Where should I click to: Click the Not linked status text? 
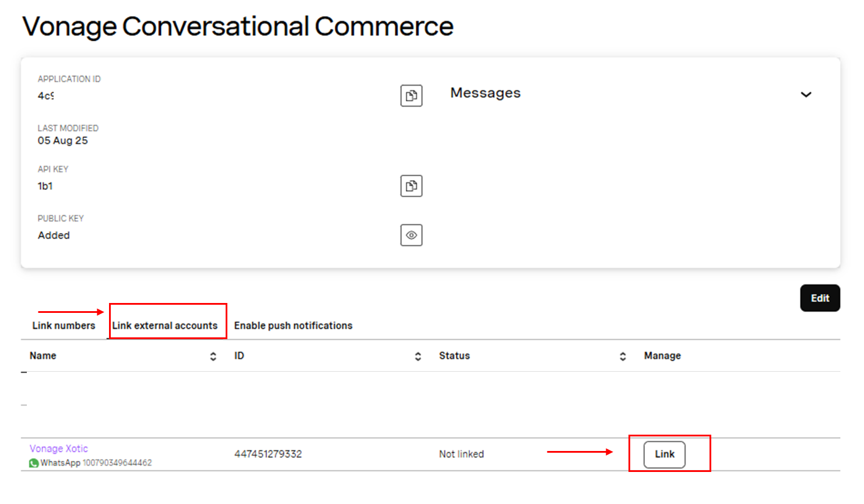[461, 454]
